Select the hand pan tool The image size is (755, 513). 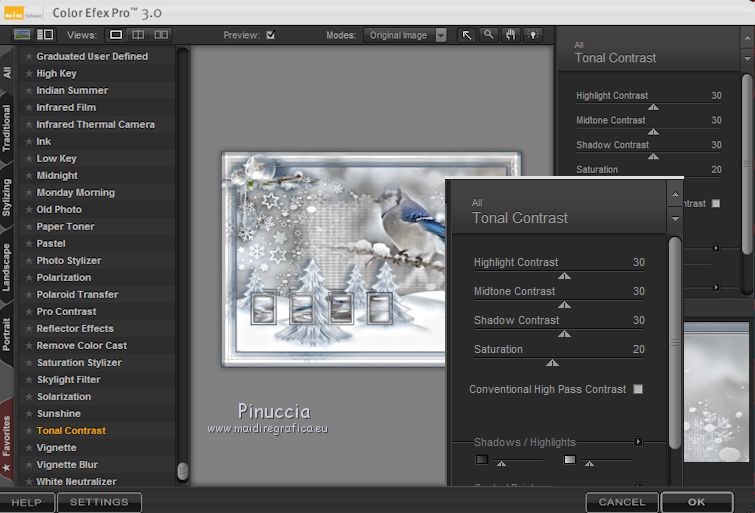point(510,35)
